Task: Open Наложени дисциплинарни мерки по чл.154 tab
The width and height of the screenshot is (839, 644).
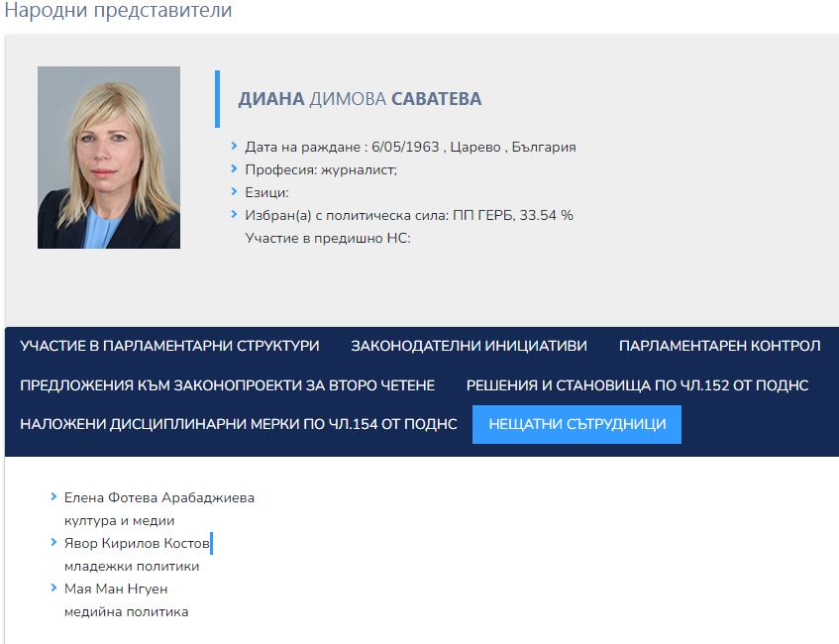Action: (239, 424)
